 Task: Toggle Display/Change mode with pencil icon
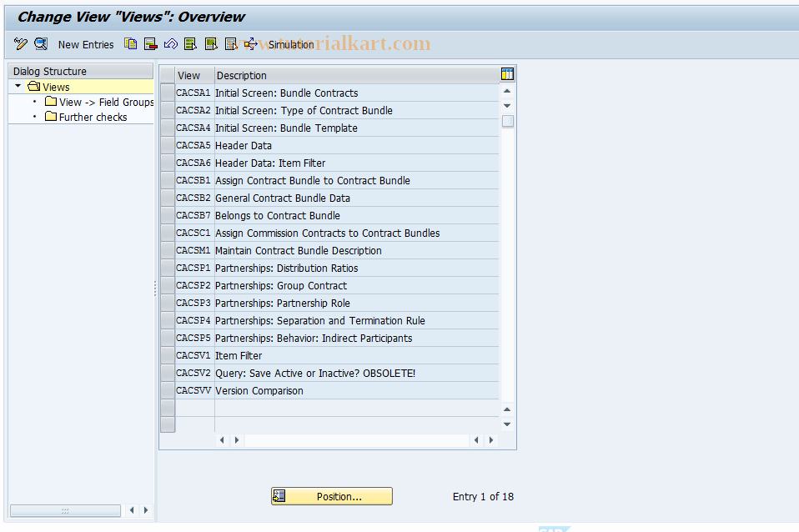click(x=20, y=44)
